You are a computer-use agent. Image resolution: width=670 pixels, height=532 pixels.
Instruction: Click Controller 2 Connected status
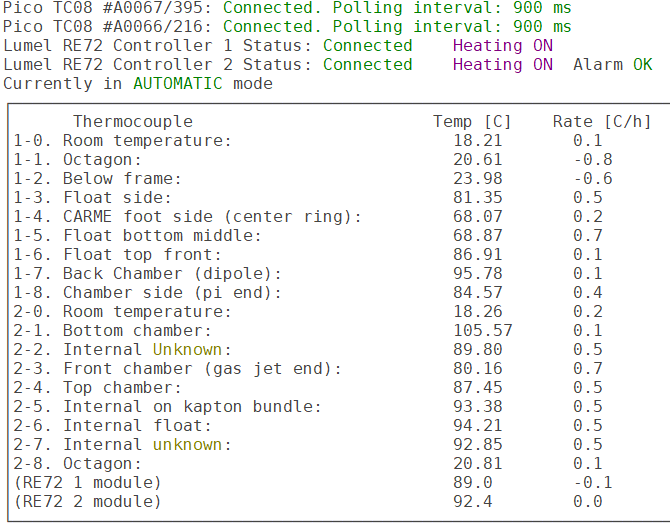coord(367,64)
